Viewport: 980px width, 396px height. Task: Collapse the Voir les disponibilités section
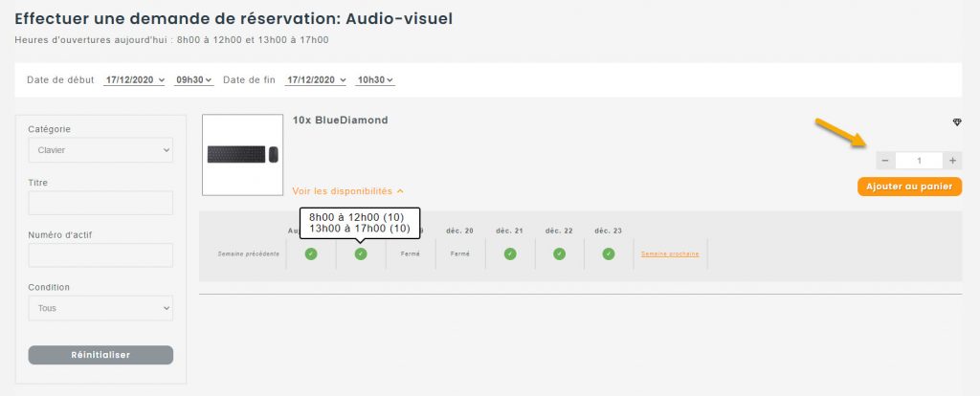(347, 190)
